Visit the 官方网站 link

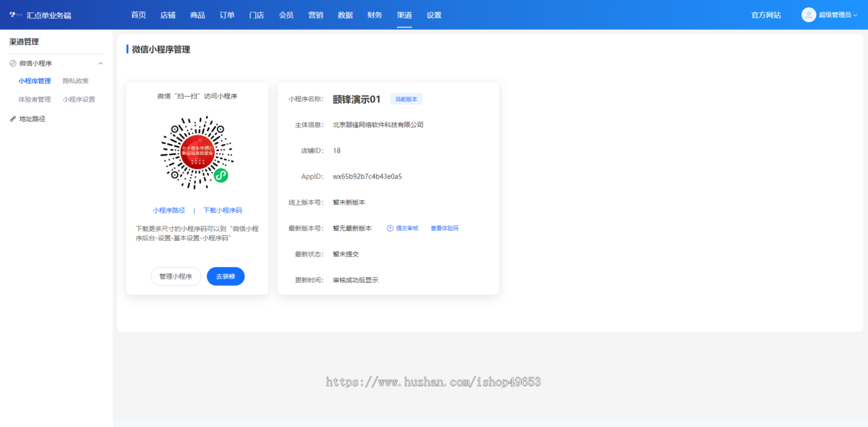(x=766, y=14)
